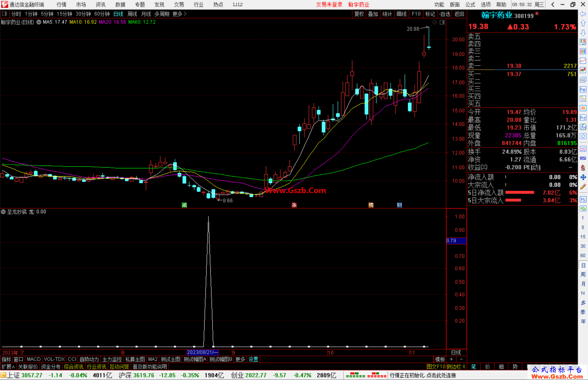The height and width of the screenshot is (380, 588).
Task: Click the back arrow icon in right sidebar
Action: point(583,14)
